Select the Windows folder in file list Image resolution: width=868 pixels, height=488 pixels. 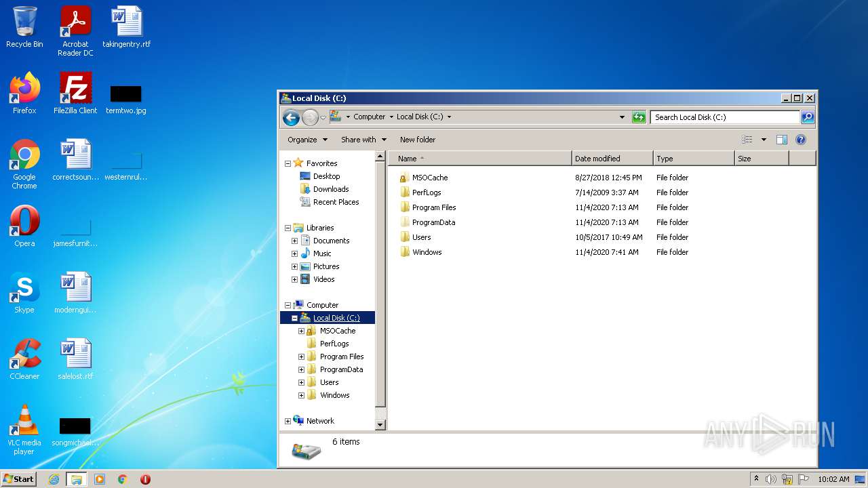click(x=427, y=252)
